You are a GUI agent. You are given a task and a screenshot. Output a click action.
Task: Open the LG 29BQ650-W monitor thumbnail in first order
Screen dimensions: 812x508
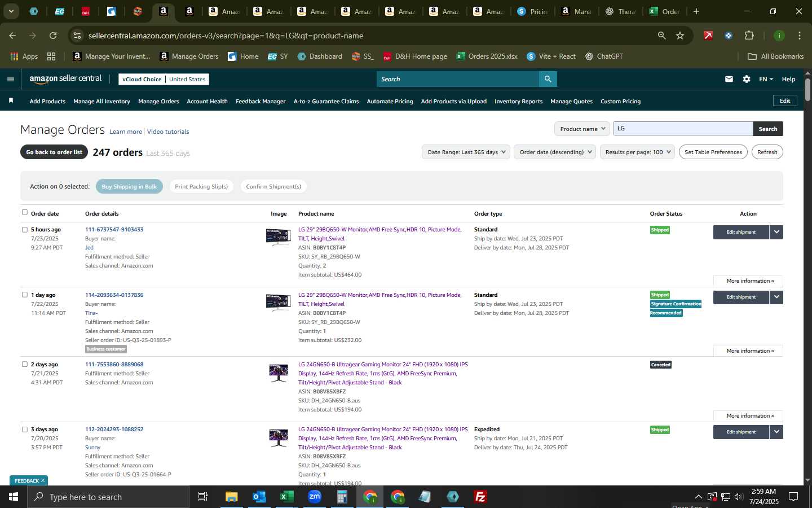pyautogui.click(x=279, y=237)
